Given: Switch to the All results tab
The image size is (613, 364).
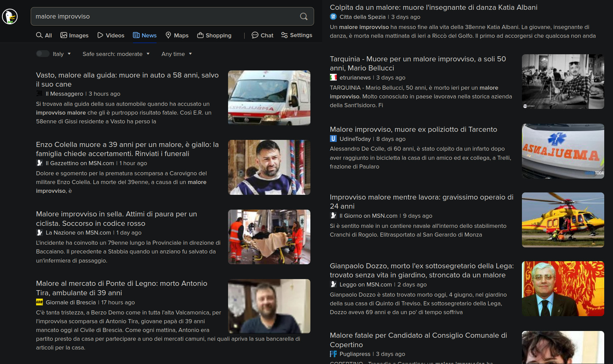Looking at the screenshot, I should (x=44, y=35).
